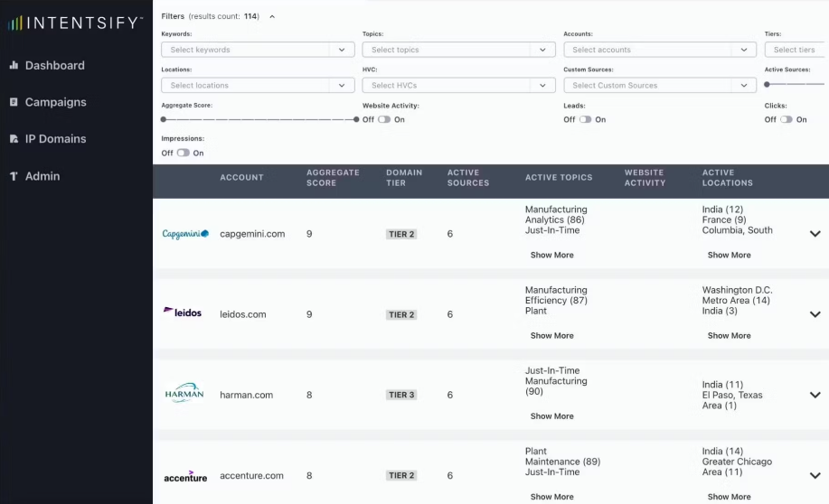Screen dimensions: 829x504
Task: Show more active topics for harman.com
Action: click(x=552, y=415)
